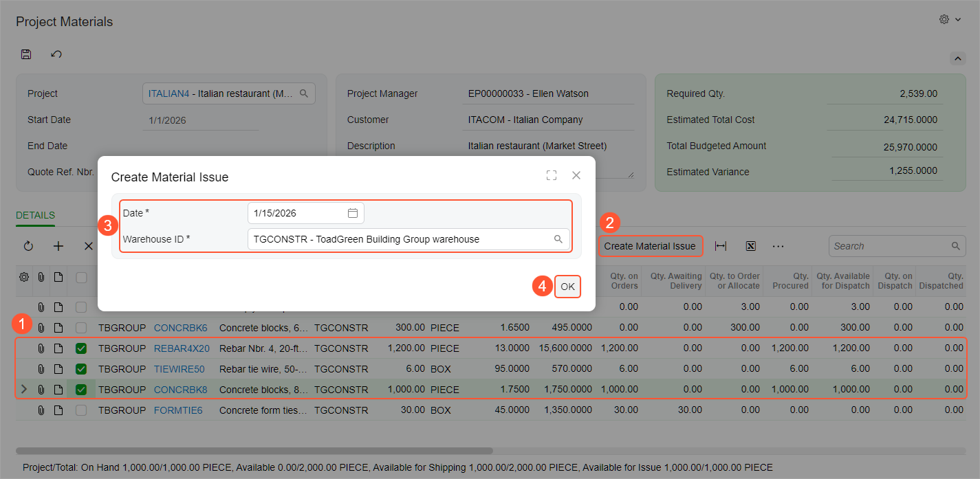
Task: Open the grid column settings gear
Action: pos(24,277)
